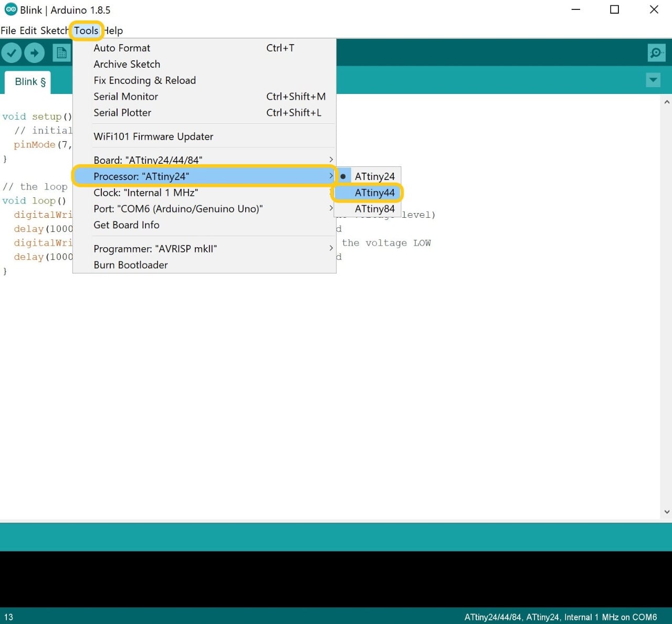This screenshot has height=624, width=672.
Task: Maximize the Arduino window
Action: click(615, 9)
